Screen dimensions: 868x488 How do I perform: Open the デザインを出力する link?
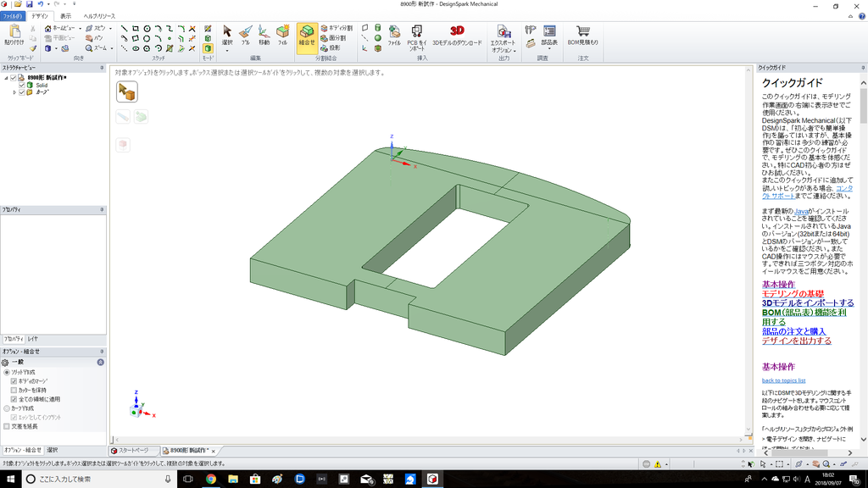(x=796, y=341)
